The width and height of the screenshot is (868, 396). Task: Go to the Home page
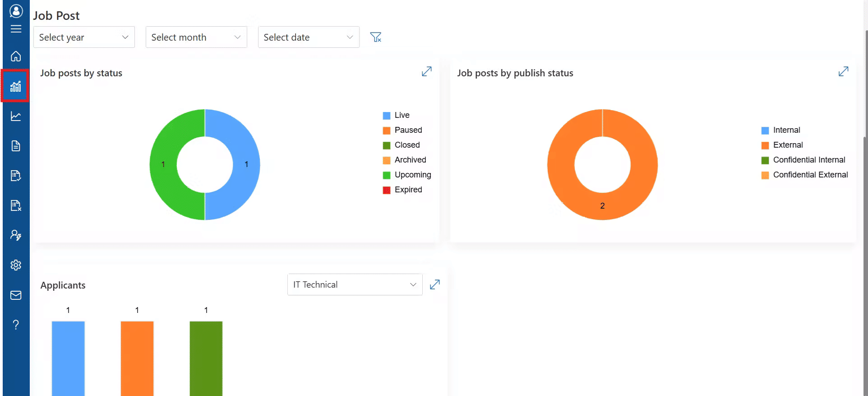click(x=16, y=56)
